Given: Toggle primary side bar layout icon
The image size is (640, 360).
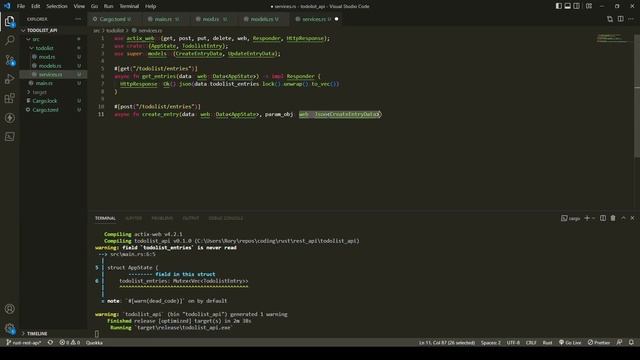Looking at the screenshot, I should (558, 6).
